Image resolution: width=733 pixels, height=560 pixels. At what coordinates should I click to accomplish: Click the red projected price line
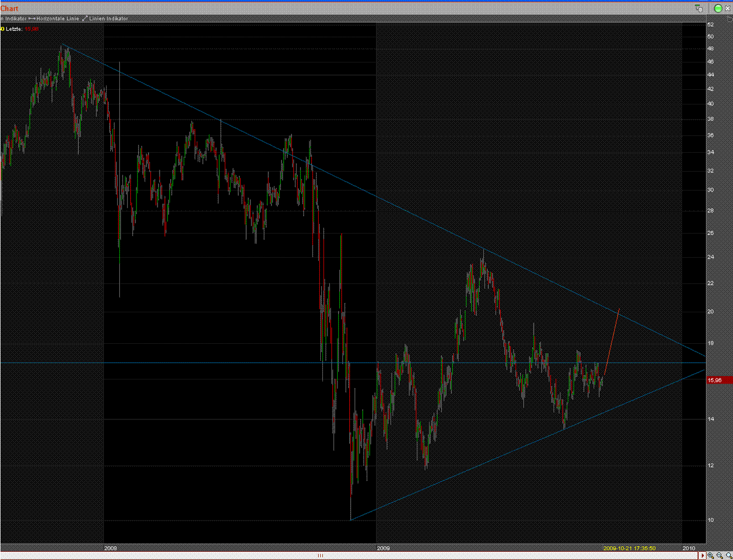[612, 341]
